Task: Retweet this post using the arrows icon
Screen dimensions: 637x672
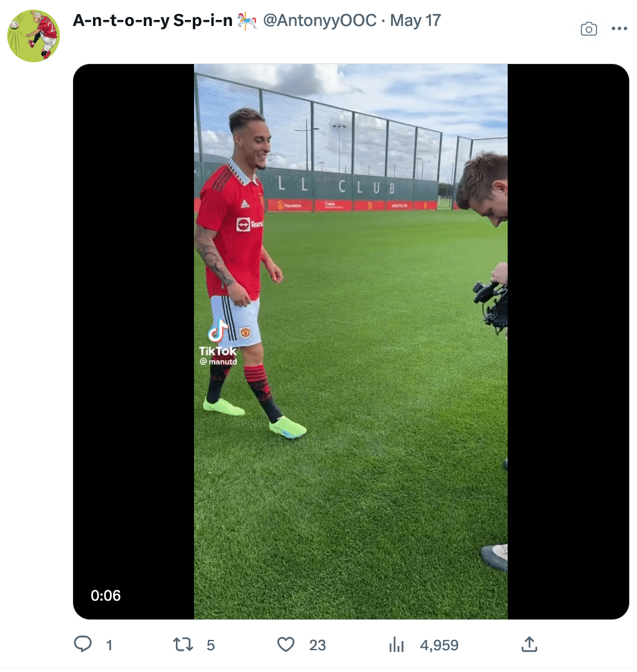Action: [183, 645]
